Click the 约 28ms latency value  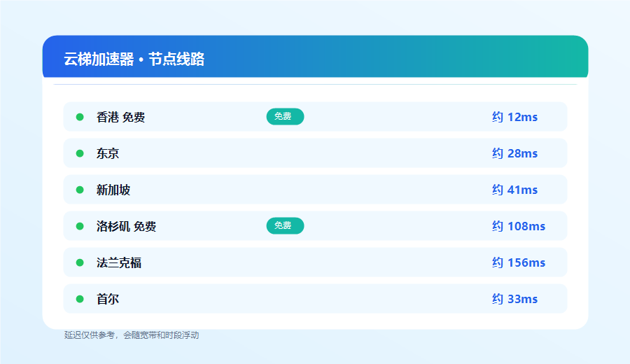coord(514,153)
